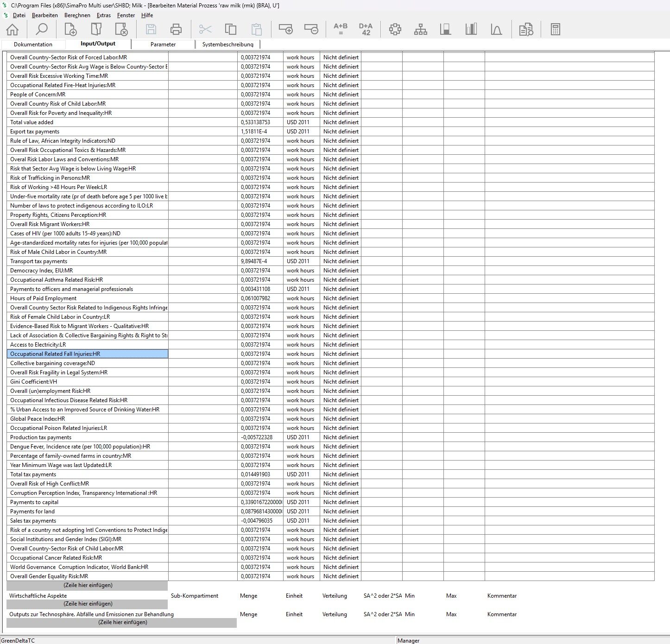
Task: Switch to the Systembeschreibung tab
Action: [228, 44]
